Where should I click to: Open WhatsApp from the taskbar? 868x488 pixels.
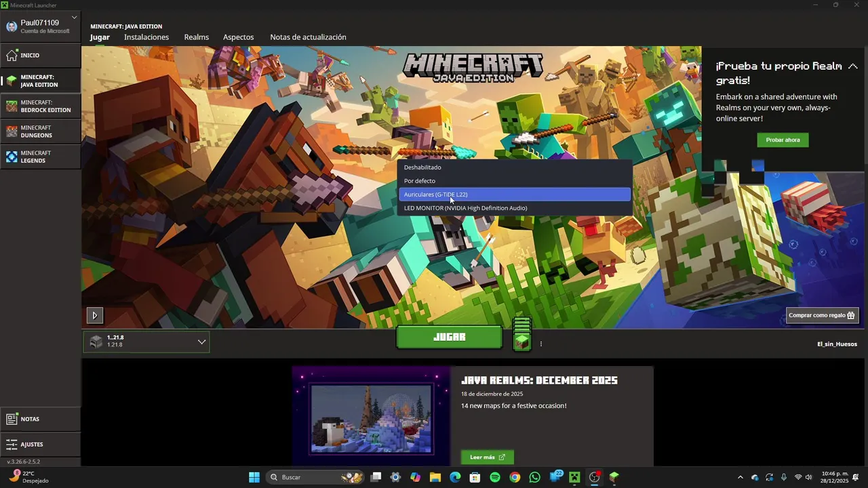(535, 477)
